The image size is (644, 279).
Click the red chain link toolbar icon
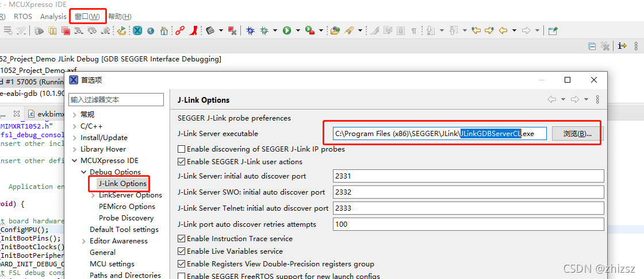point(180,30)
